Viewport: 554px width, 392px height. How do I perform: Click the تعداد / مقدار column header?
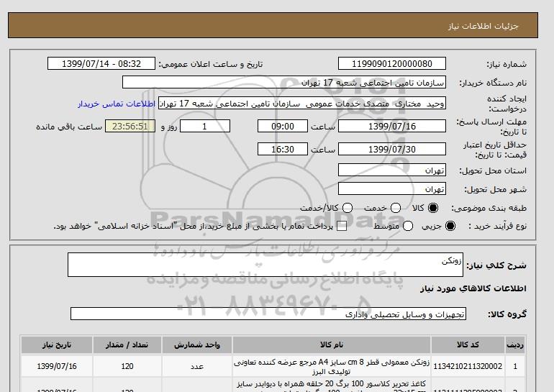(127, 345)
